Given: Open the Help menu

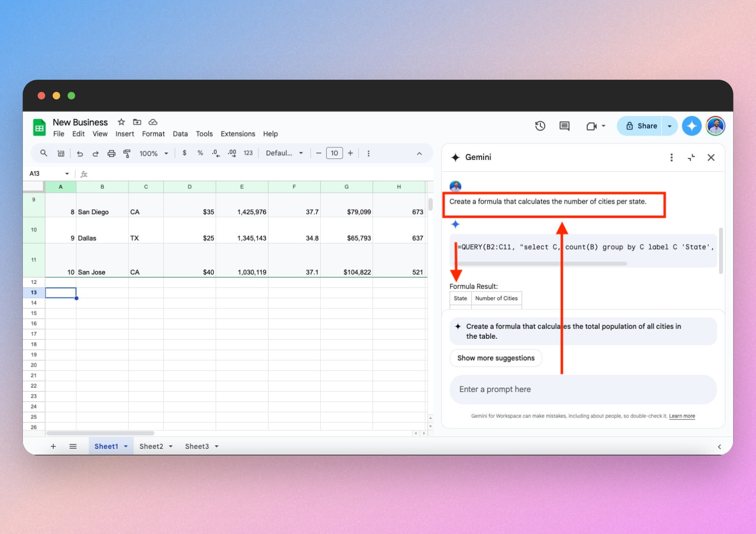Looking at the screenshot, I should pos(270,134).
